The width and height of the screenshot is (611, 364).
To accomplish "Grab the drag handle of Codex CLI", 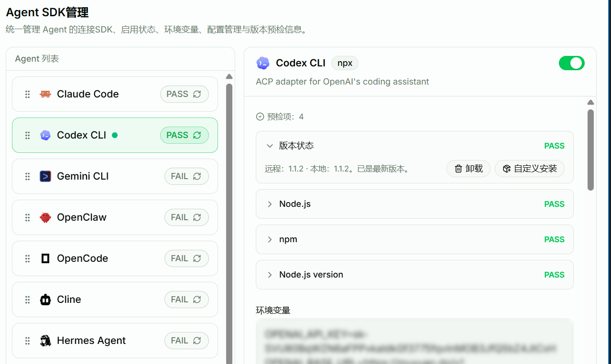I will click(27, 135).
